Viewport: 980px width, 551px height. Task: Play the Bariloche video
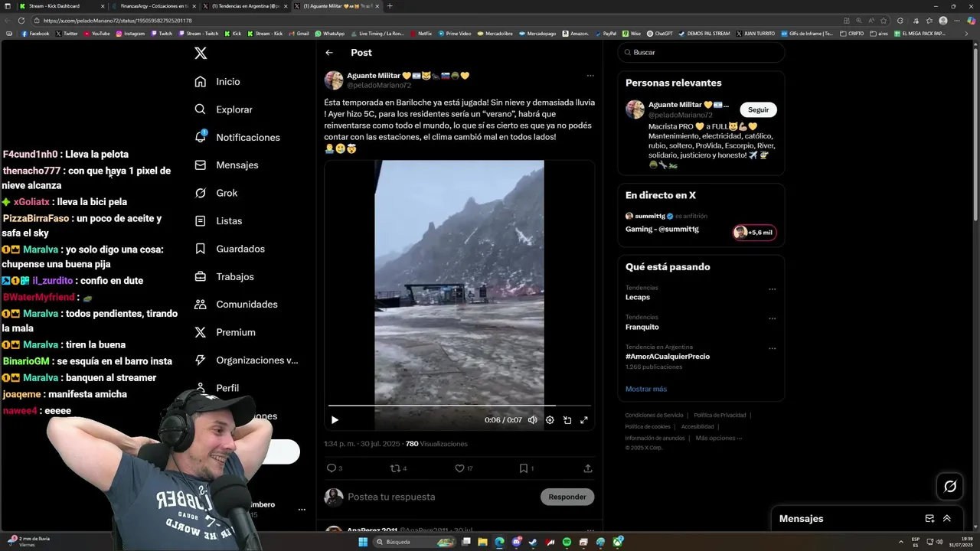coord(335,419)
